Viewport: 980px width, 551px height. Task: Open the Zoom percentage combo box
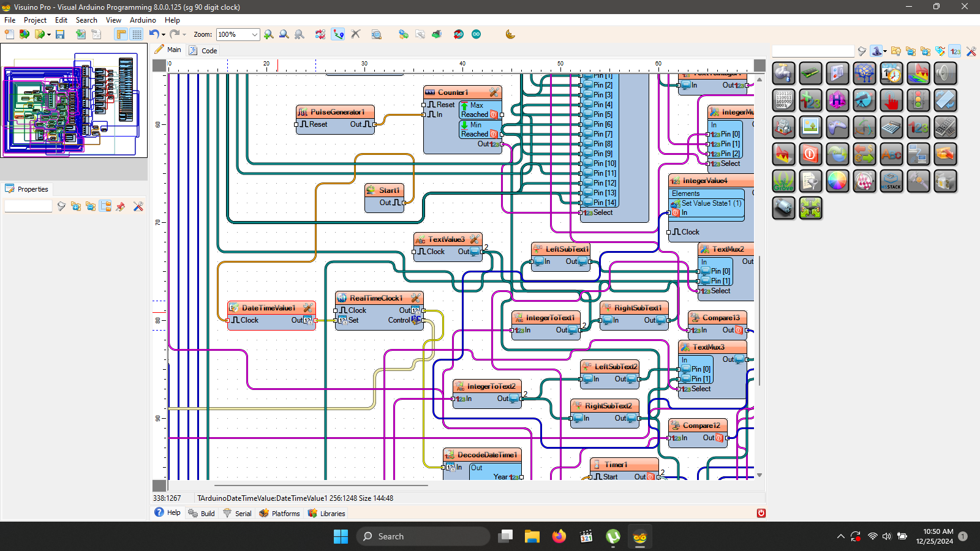point(238,34)
